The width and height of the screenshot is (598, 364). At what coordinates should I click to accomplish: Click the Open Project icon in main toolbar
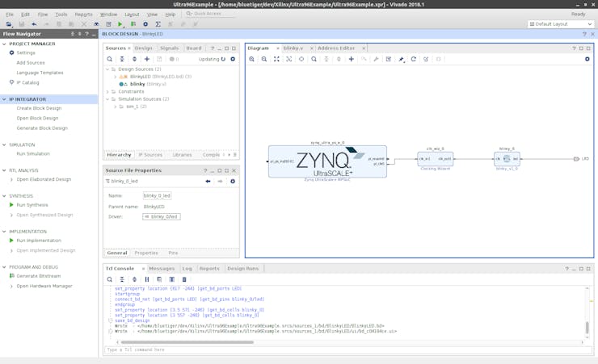9,24
